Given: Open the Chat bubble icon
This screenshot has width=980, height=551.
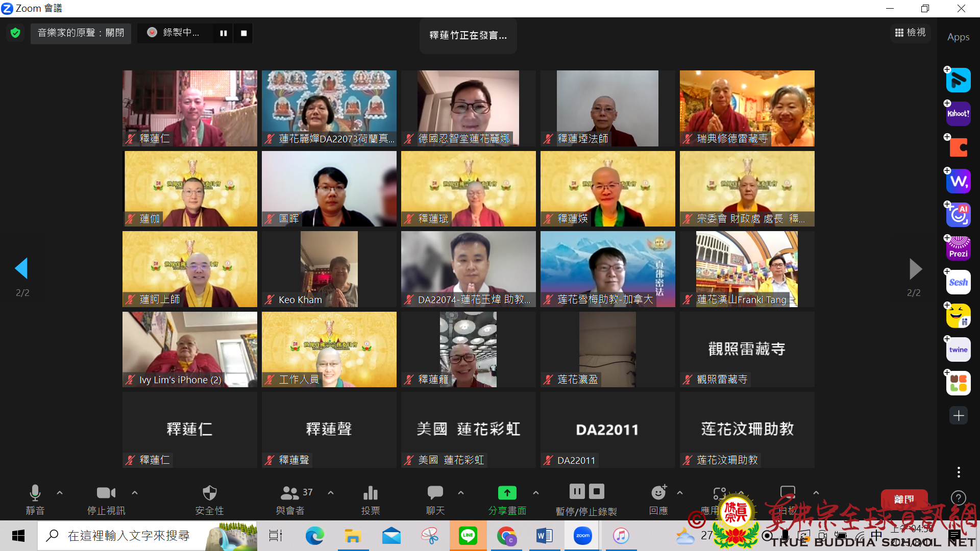Looking at the screenshot, I should tap(435, 493).
